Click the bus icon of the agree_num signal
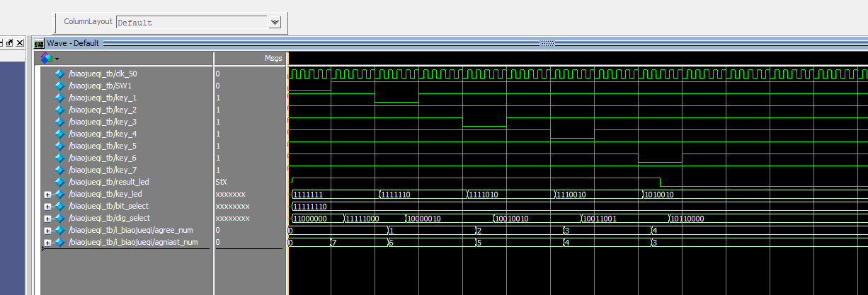Image resolution: width=868 pixels, height=295 pixels. click(59, 230)
